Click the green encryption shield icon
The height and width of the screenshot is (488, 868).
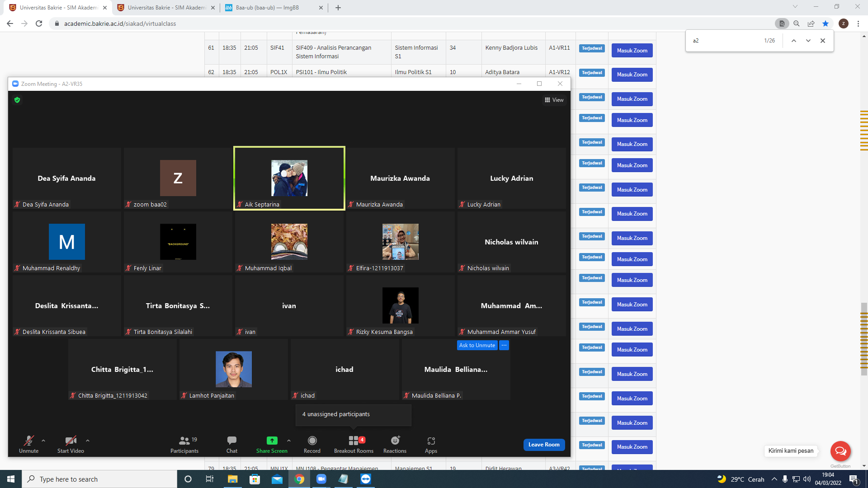17,100
